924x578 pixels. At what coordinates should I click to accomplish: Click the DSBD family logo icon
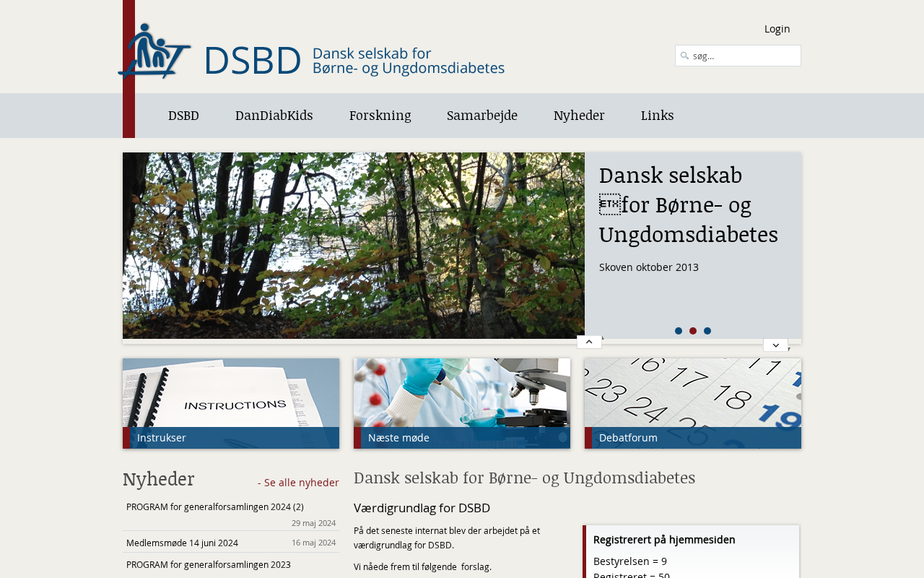154,51
